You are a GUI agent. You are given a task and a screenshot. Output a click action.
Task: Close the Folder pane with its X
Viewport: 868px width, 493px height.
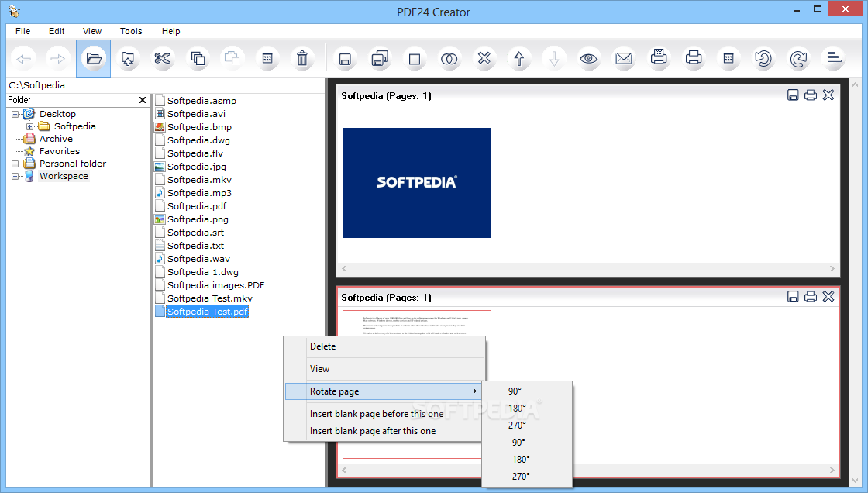[x=143, y=100]
